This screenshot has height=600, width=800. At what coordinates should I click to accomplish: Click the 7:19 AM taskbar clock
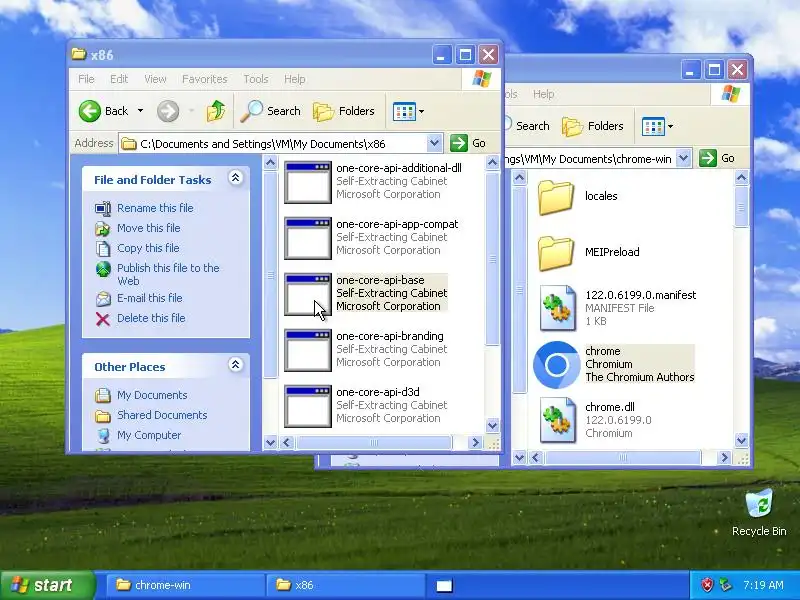[x=763, y=585]
